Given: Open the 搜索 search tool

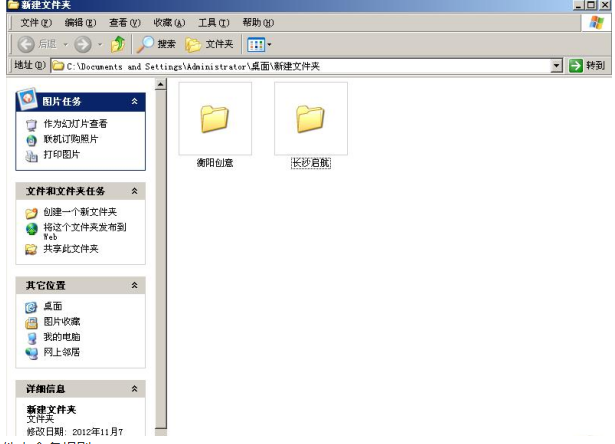Looking at the screenshot, I should pyautogui.click(x=156, y=44).
